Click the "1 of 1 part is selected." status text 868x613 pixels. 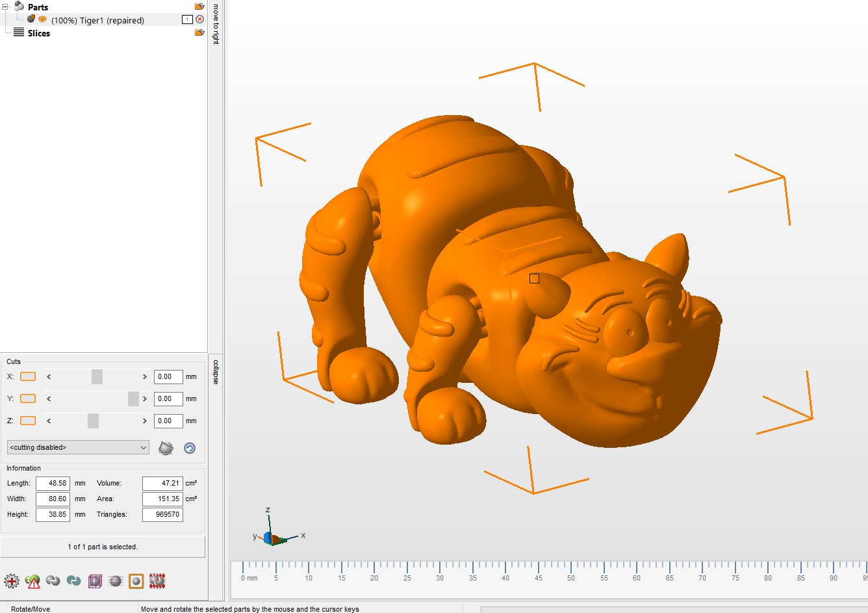(103, 547)
